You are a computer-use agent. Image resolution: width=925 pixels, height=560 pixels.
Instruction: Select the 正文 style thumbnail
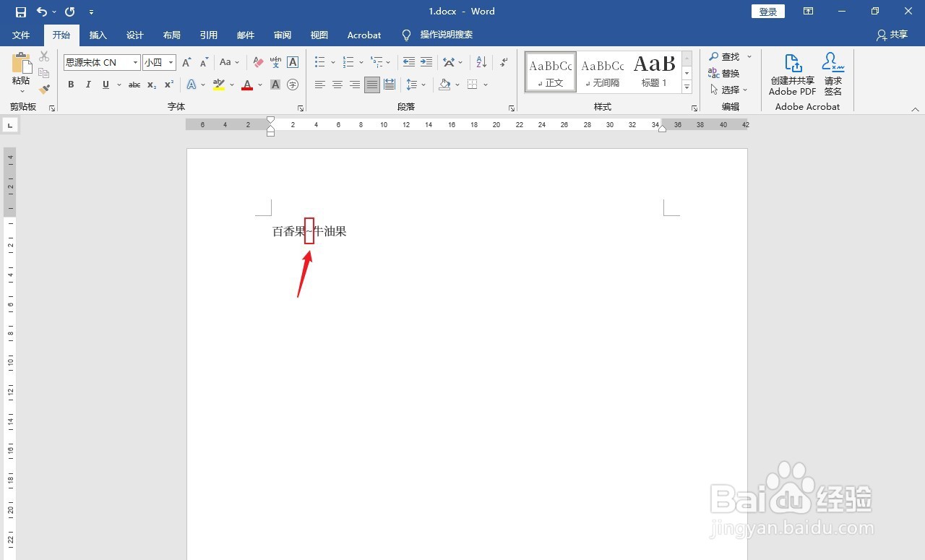(551, 72)
